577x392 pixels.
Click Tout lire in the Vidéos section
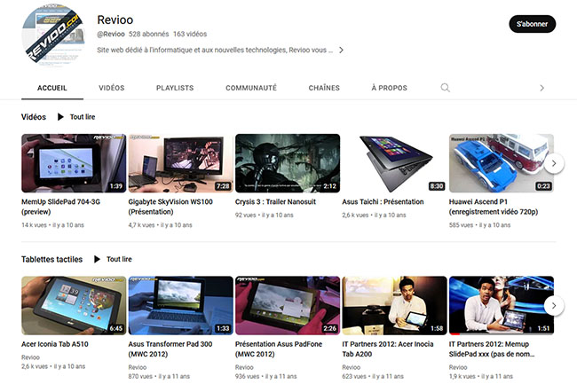[x=83, y=117]
